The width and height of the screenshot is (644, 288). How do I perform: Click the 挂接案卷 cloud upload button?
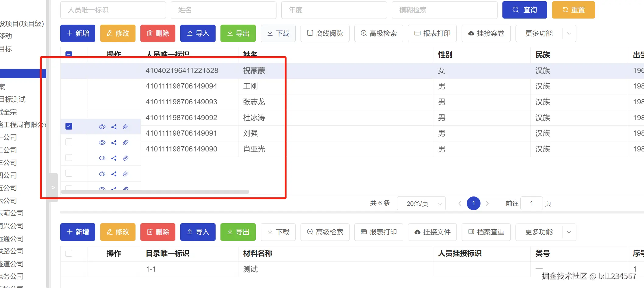point(486,33)
